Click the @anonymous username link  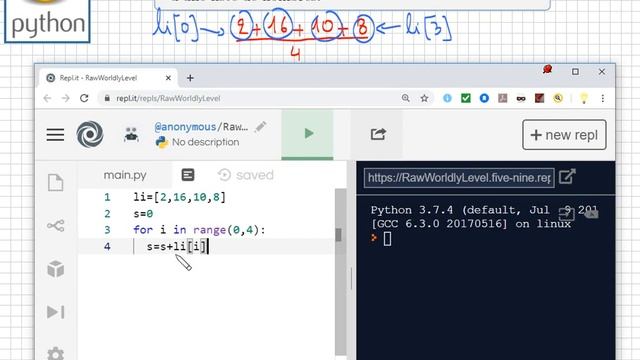pos(185,127)
